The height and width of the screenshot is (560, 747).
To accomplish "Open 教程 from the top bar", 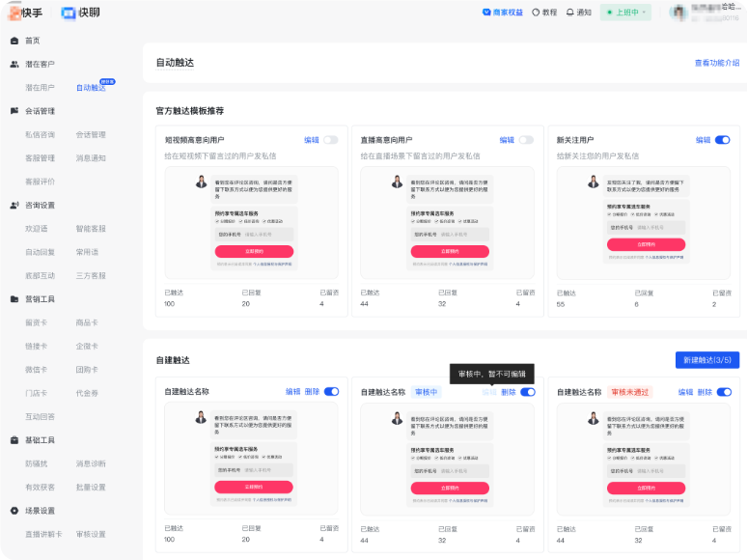I will tap(544, 13).
